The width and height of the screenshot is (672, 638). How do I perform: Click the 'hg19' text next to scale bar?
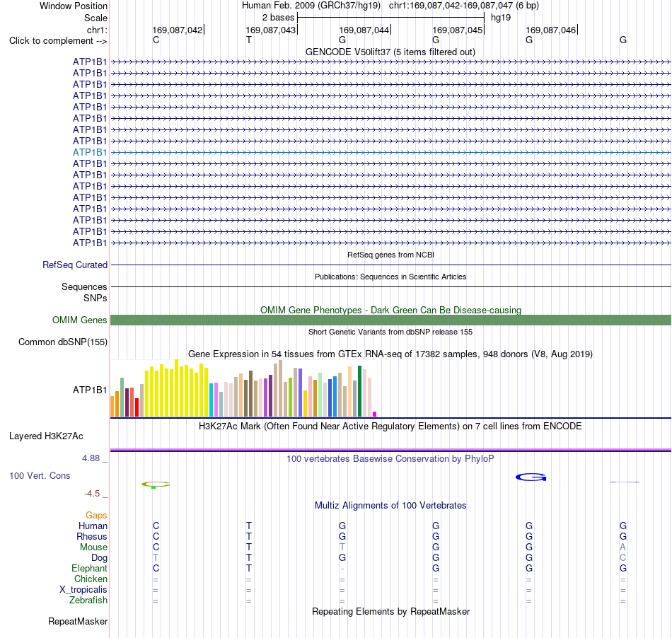click(501, 18)
